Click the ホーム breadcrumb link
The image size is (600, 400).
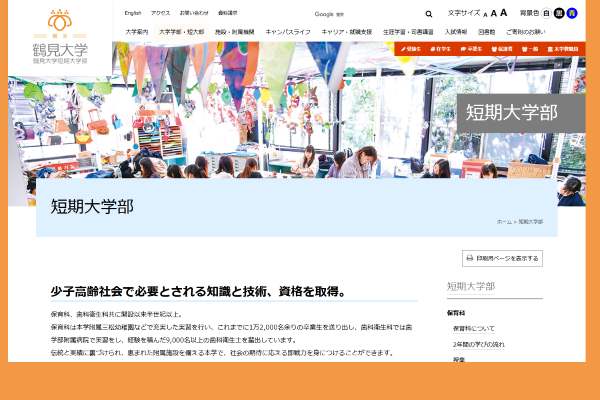pyautogui.click(x=504, y=222)
